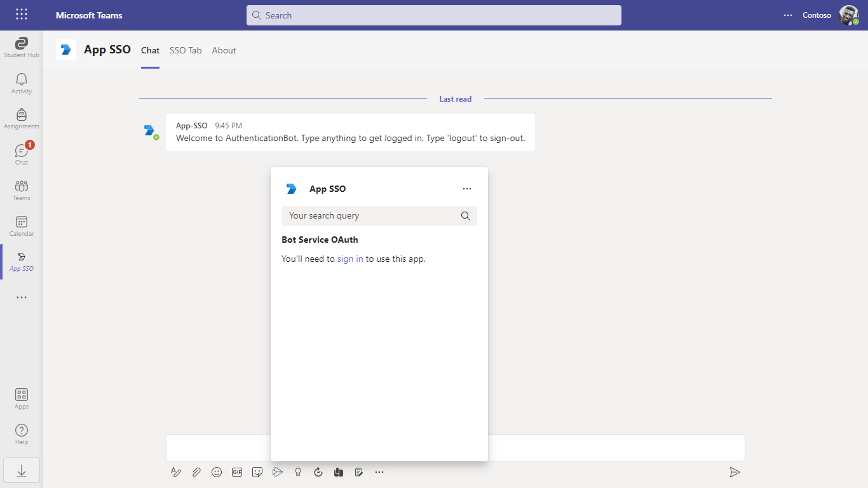
Task: Focus the top Search bar
Action: tap(434, 15)
